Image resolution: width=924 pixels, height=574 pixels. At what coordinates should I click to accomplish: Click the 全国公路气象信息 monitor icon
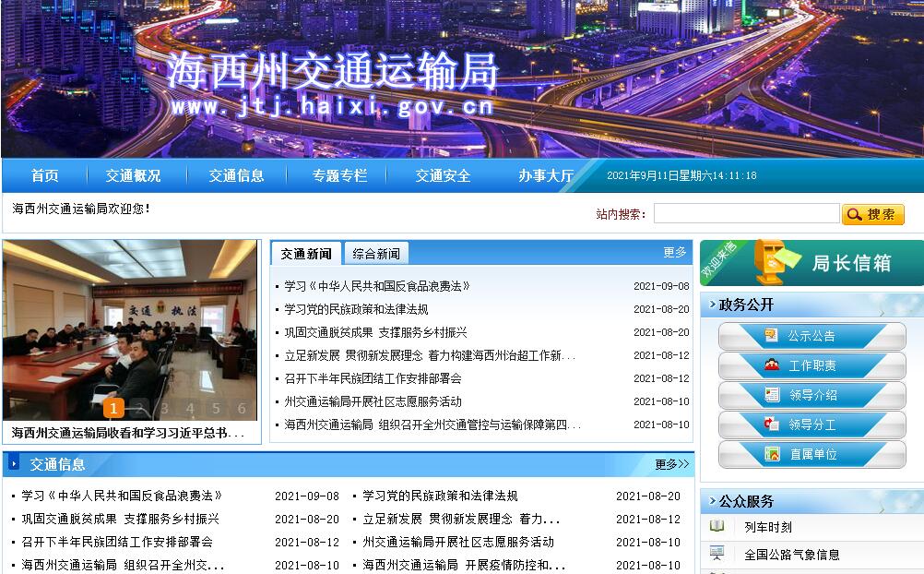click(717, 553)
